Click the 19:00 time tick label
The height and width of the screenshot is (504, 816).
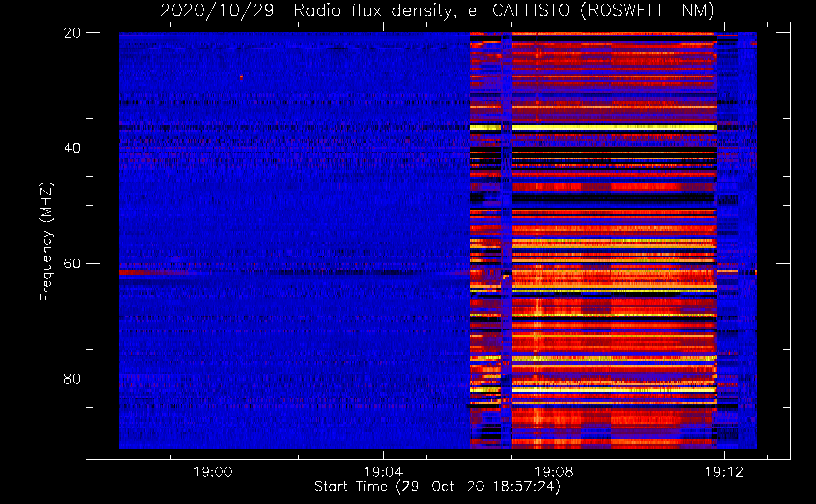click(213, 472)
